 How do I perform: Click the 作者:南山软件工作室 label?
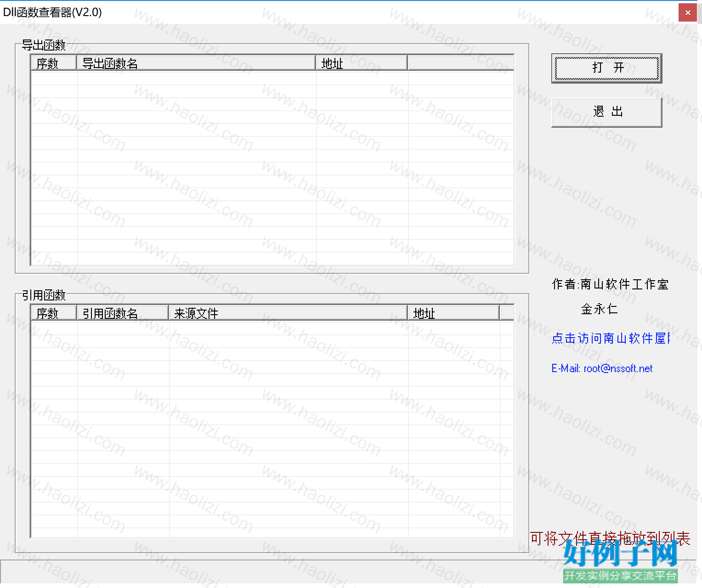[x=610, y=284]
